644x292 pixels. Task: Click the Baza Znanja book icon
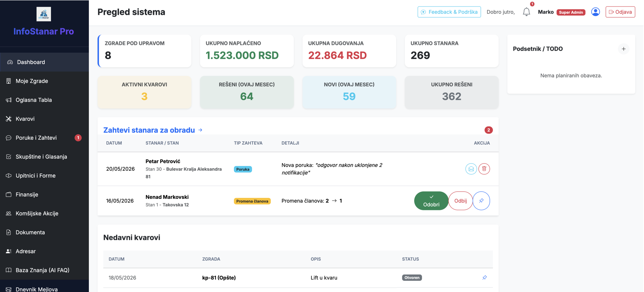coord(9,270)
